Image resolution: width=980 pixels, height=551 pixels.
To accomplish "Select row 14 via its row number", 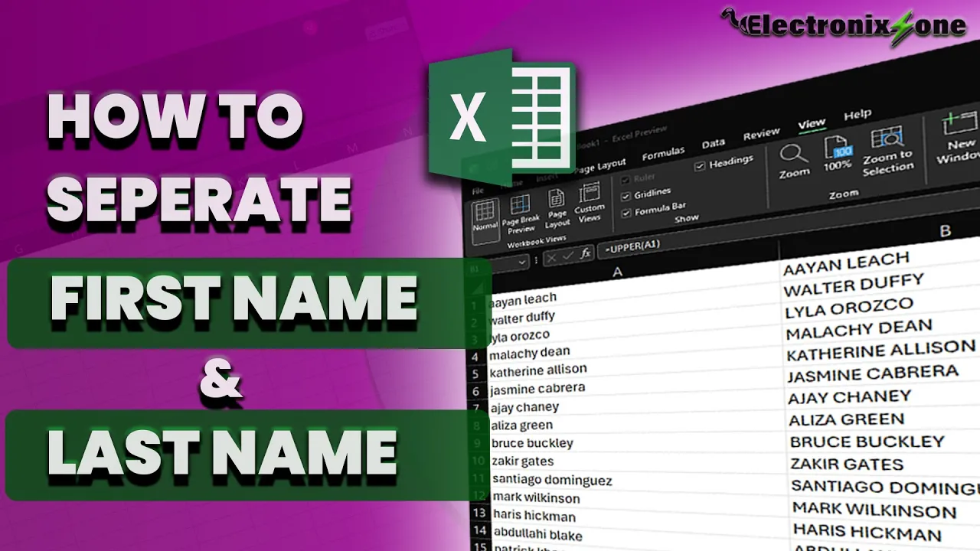I will point(480,530).
